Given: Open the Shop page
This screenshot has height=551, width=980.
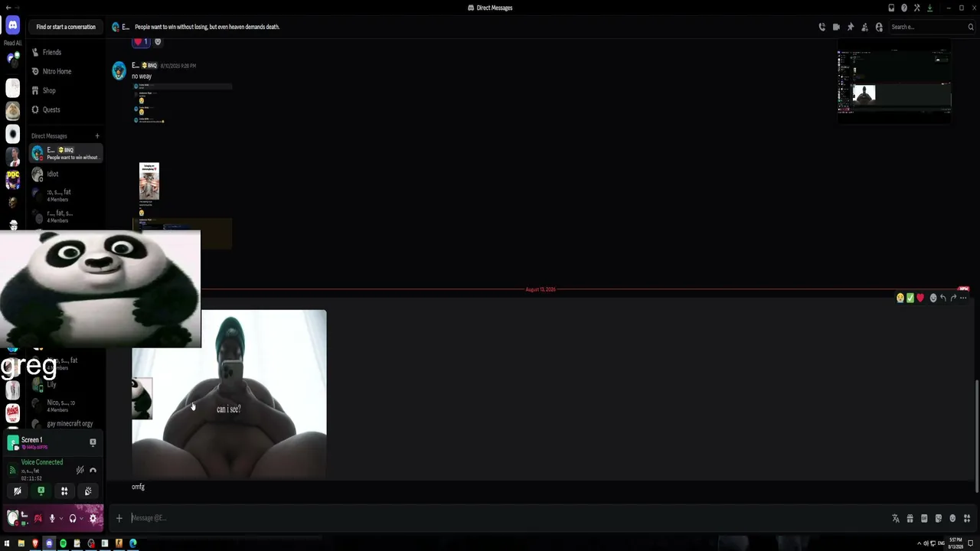Looking at the screenshot, I should tap(66, 90).
